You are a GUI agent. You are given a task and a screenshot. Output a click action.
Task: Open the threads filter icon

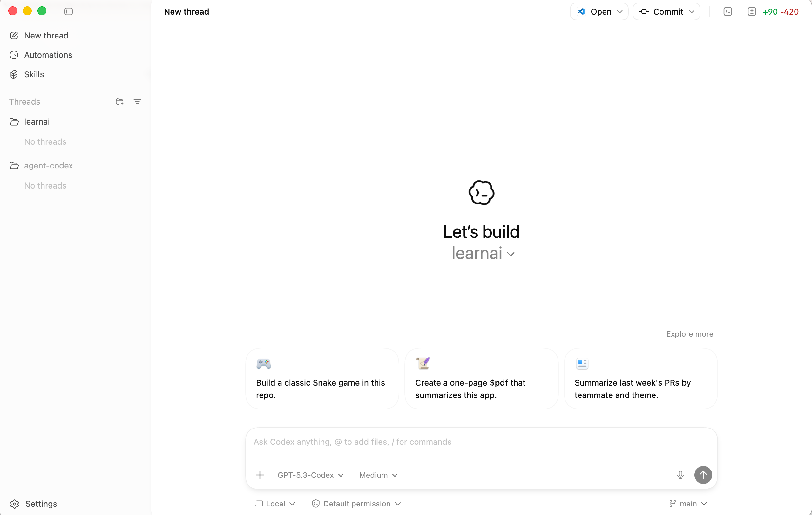pyautogui.click(x=137, y=101)
